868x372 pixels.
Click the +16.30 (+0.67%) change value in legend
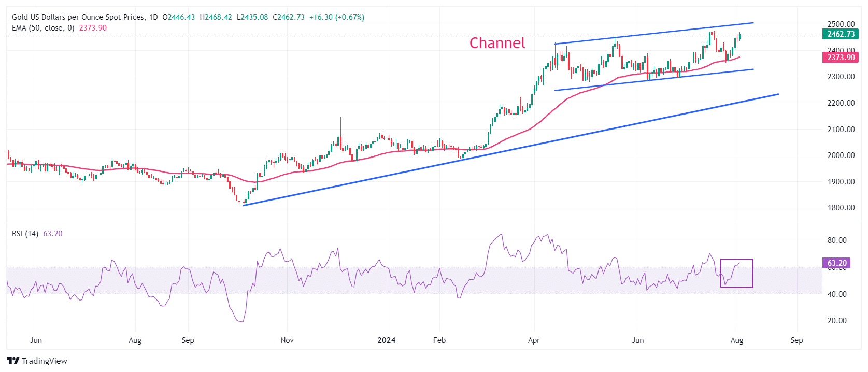pyautogui.click(x=337, y=17)
